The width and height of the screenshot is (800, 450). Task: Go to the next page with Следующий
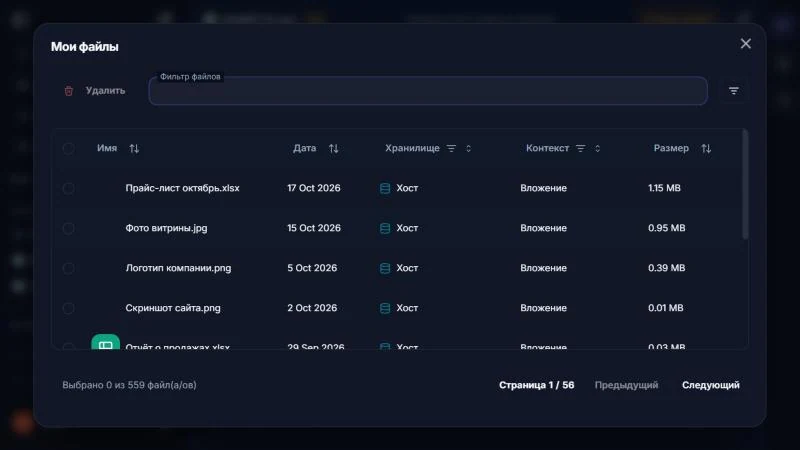point(711,385)
